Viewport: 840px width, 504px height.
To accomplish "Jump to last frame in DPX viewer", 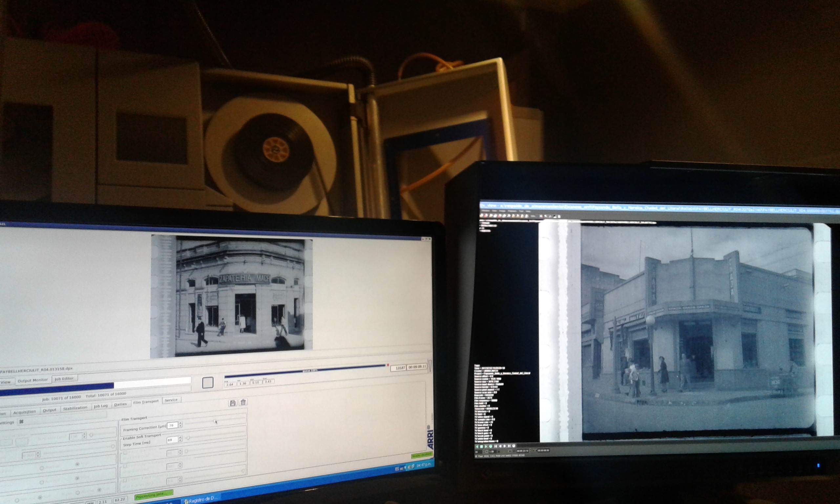I will (x=509, y=446).
